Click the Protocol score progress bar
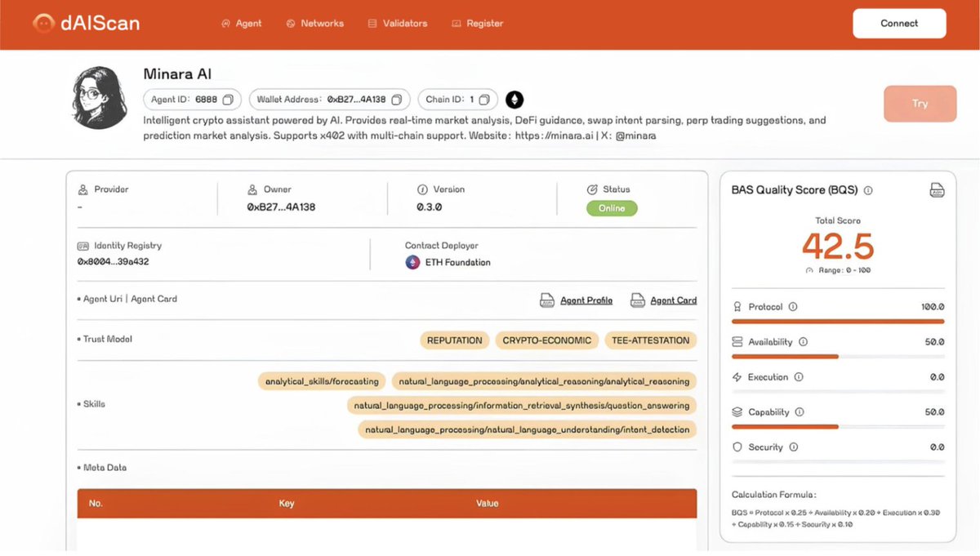980x556 pixels. click(x=838, y=322)
